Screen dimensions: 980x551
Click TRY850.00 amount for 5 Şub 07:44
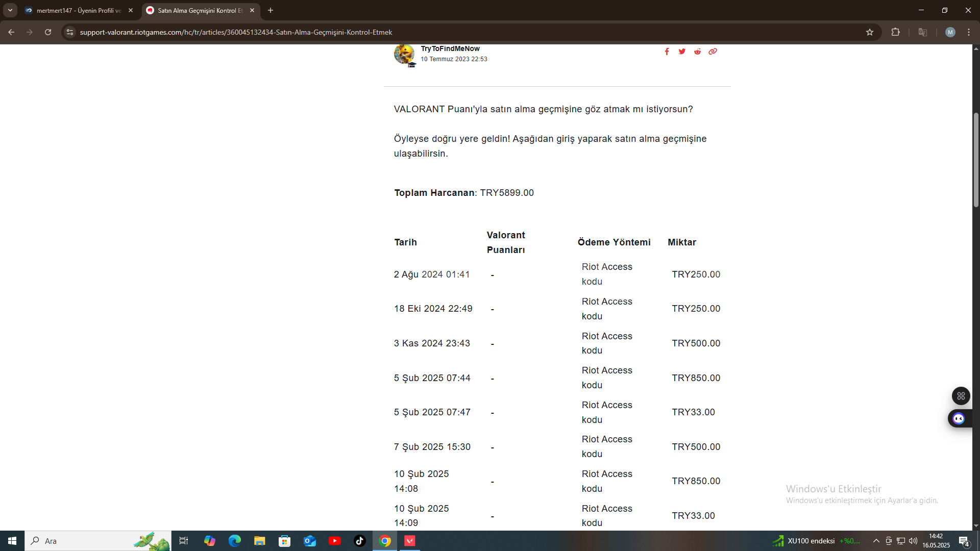pos(696,378)
